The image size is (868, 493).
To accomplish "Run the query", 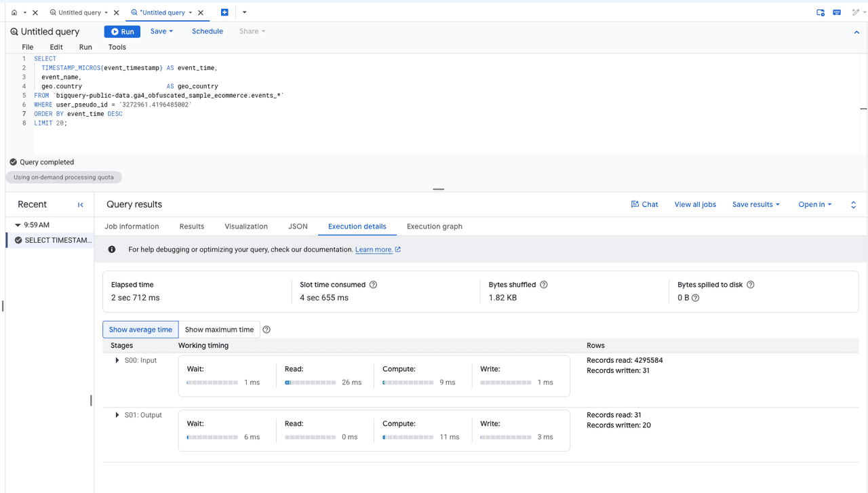I will 122,31.
